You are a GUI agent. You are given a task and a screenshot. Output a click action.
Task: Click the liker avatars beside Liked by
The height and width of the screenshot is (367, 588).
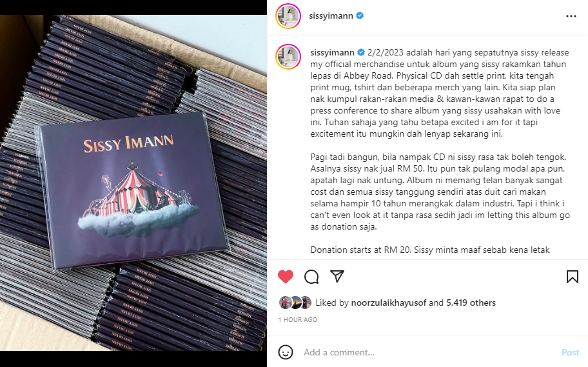coord(295,303)
